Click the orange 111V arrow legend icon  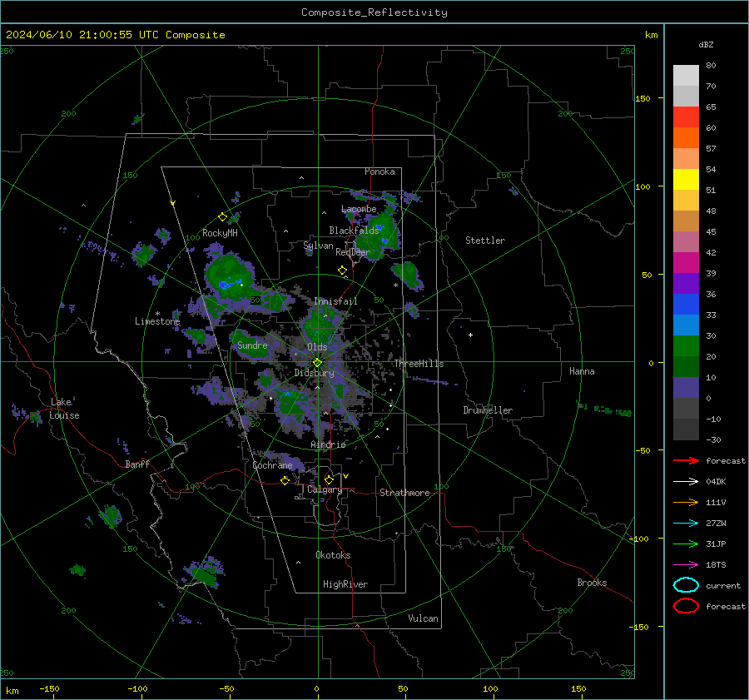click(686, 502)
